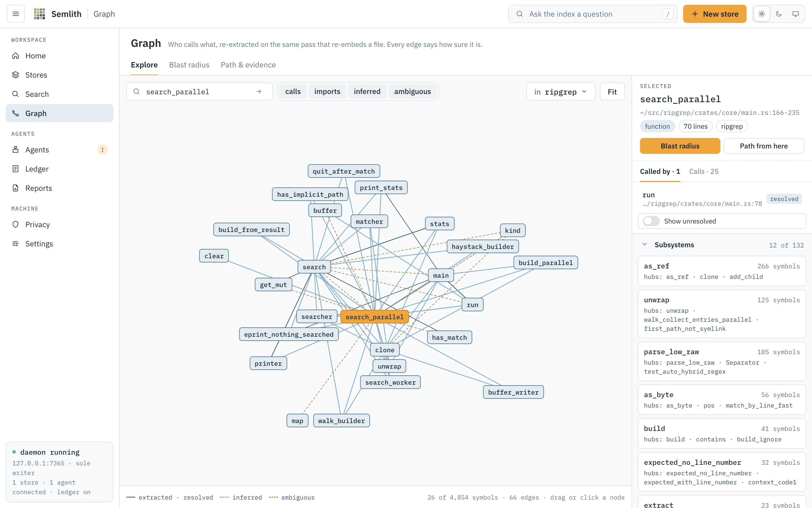Click the sidebar Search magnifier icon
Viewport: 812px width, 508px height.
(x=16, y=94)
